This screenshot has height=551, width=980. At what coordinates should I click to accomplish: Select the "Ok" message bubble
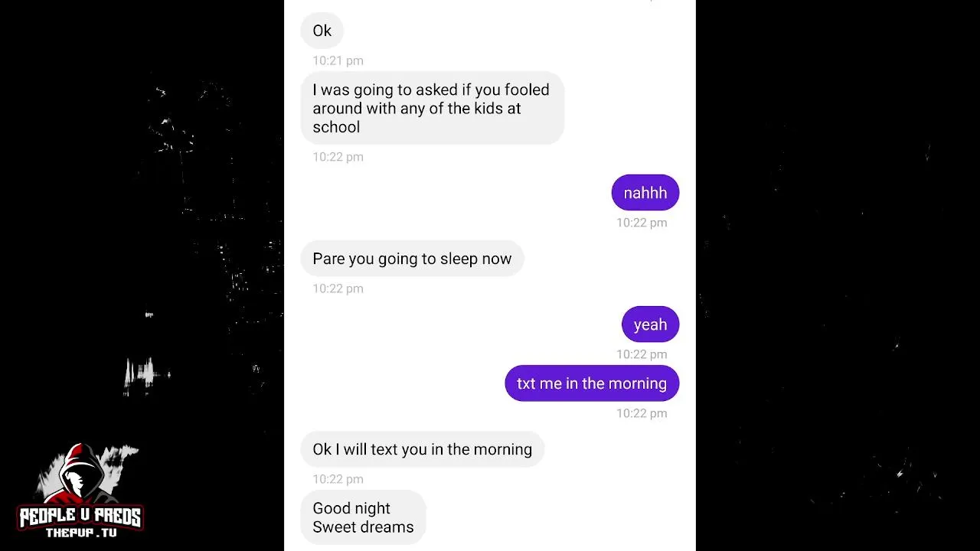tap(322, 31)
